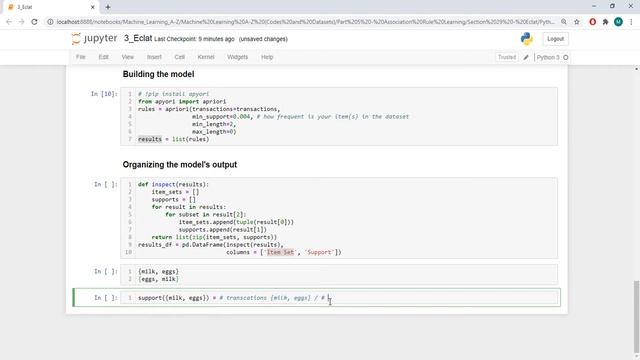
Task: Click the results = list(rules) line
Action: pos(173,139)
